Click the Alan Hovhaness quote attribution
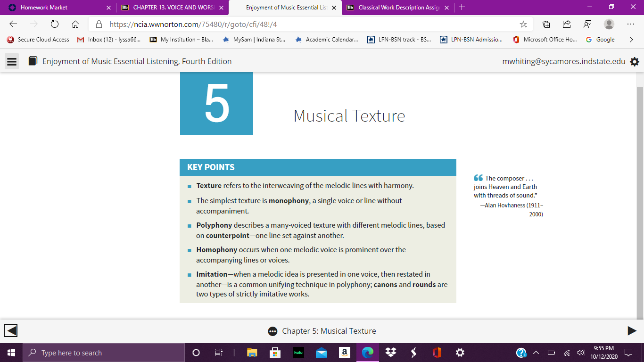Screen dimensions: 644x362 (x=512, y=209)
